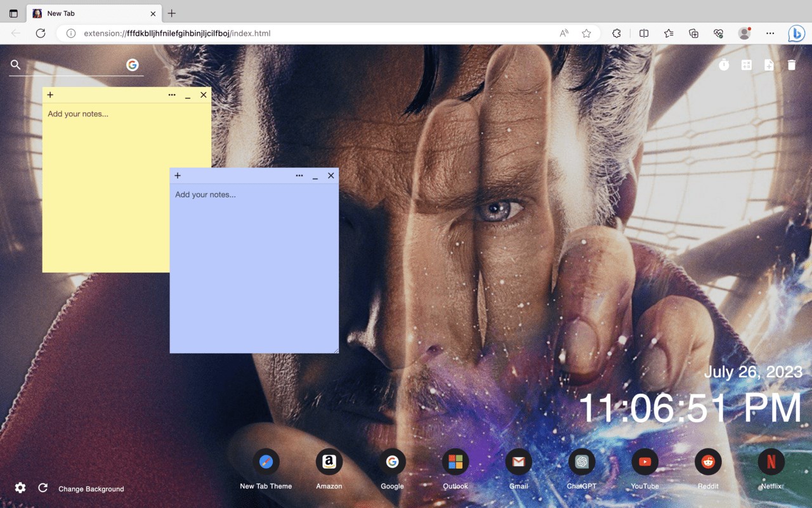Open the Favorites list
Image resolution: width=812 pixels, height=508 pixels.
coord(669,33)
